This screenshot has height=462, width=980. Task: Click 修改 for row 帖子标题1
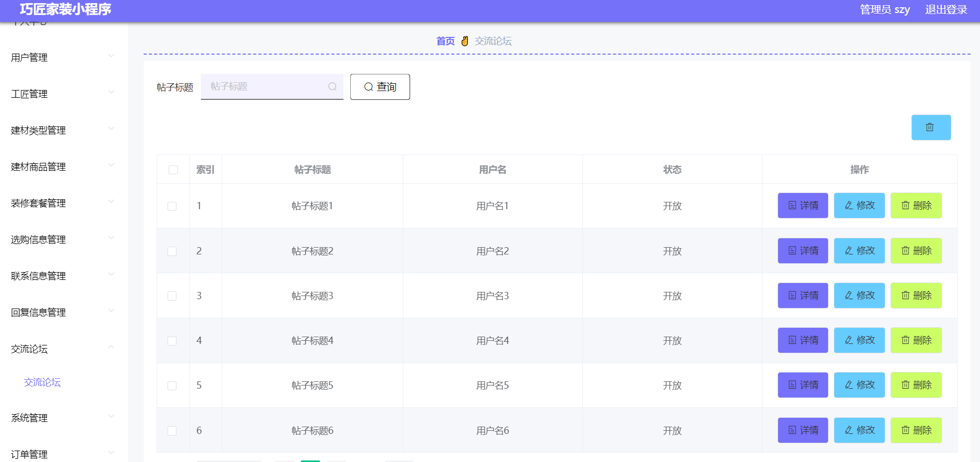(x=859, y=206)
